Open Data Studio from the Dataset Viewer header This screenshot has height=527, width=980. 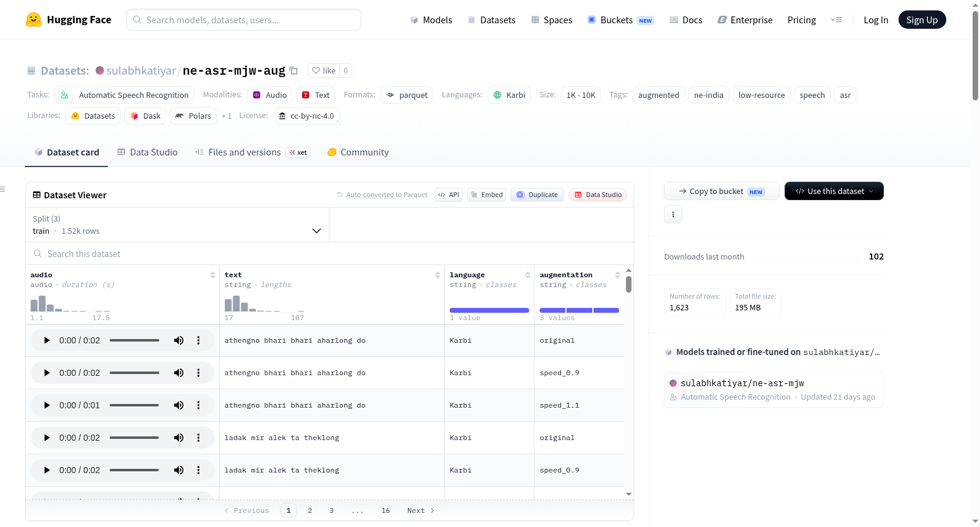pos(598,195)
